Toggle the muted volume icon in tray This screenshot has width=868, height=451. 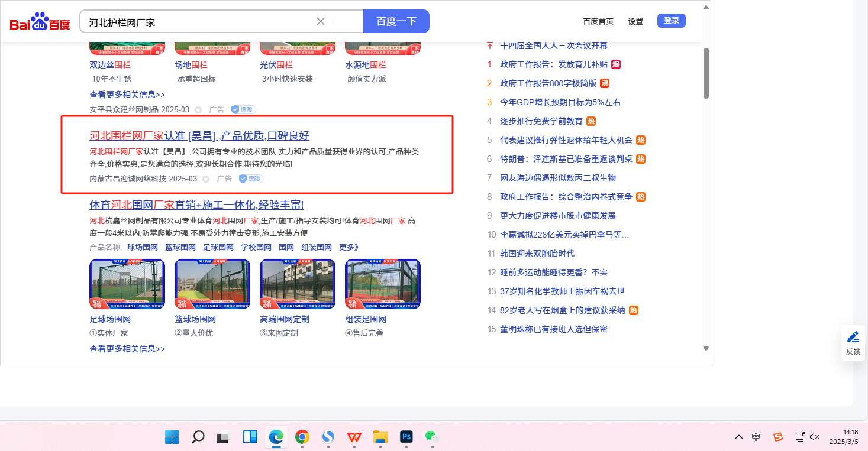point(814,437)
